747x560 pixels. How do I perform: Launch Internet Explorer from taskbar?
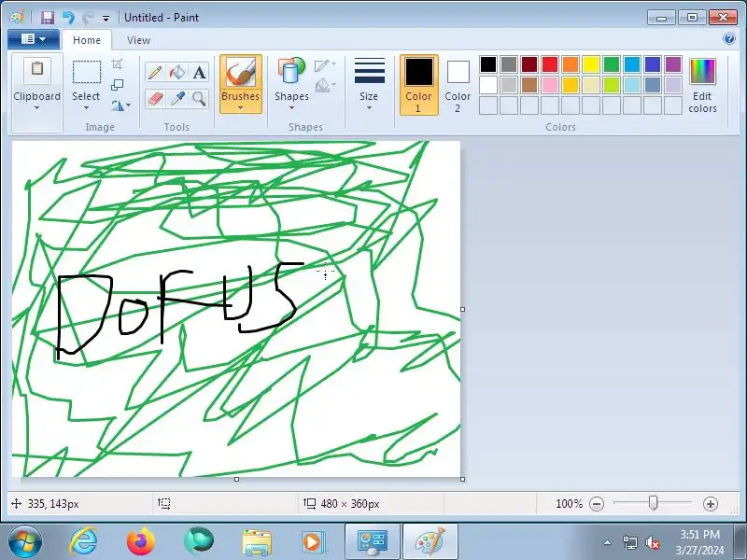84,542
